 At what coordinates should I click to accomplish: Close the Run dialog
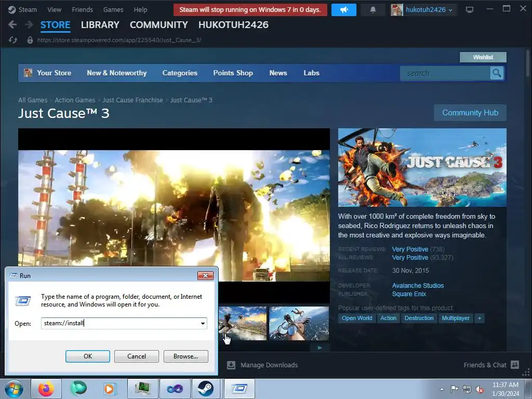205,275
